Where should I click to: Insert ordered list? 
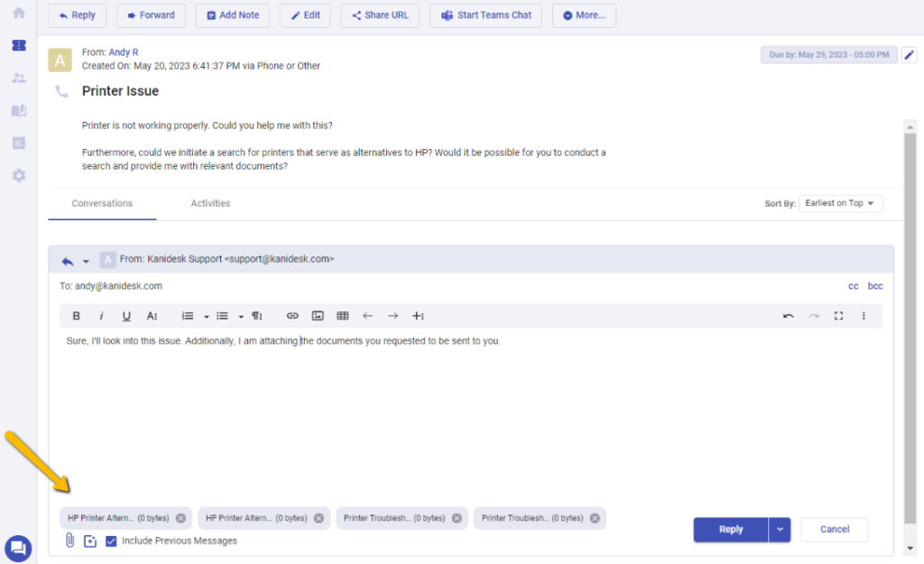point(188,316)
